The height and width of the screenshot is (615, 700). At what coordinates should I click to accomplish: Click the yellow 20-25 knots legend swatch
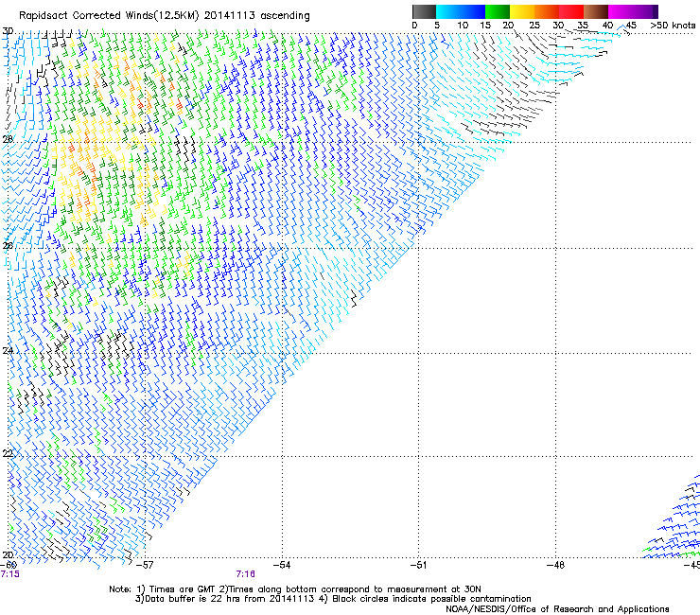click(x=522, y=11)
